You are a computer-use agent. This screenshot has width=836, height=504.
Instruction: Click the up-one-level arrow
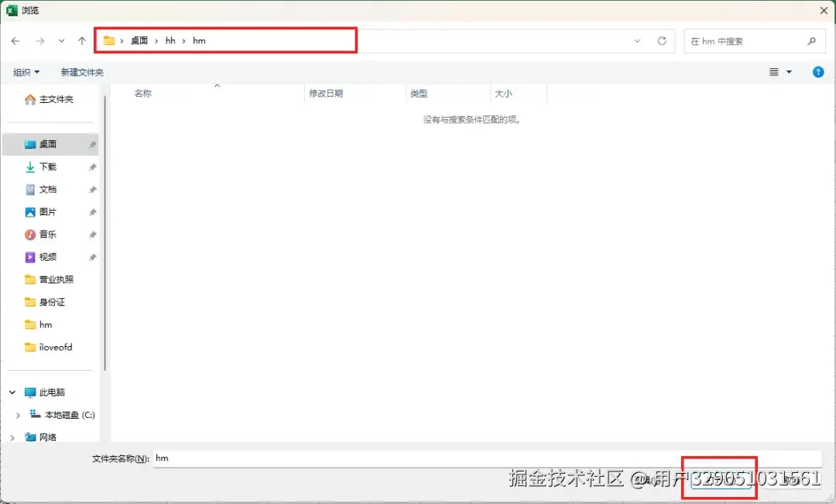pos(81,40)
